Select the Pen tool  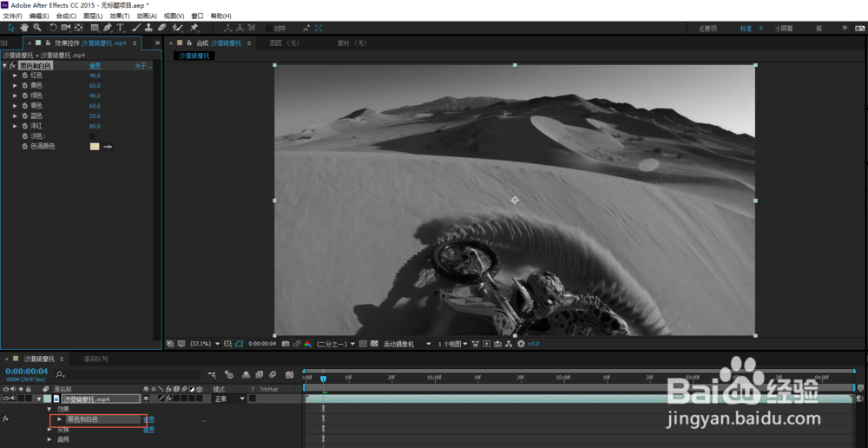[x=108, y=28]
